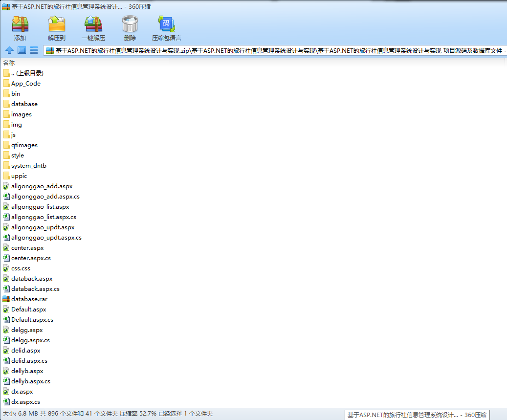The height and width of the screenshot is (420, 507).
Task: Select dellyb.aspx file name
Action: [27, 371]
